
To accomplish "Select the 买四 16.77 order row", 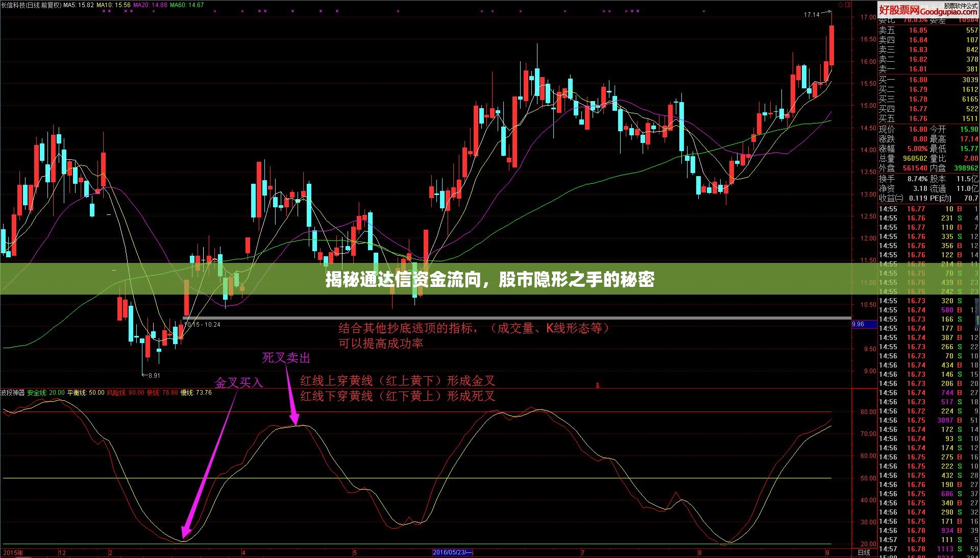I will pos(928,109).
